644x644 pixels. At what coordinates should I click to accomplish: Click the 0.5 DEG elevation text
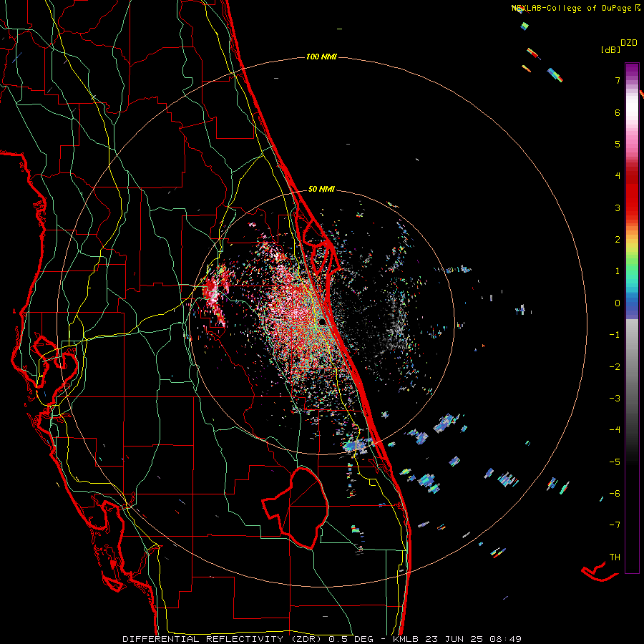coord(351,639)
